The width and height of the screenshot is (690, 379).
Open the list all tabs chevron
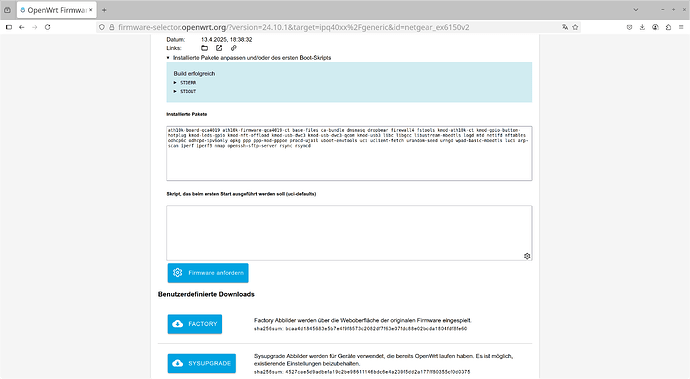pyautogui.click(x=635, y=10)
